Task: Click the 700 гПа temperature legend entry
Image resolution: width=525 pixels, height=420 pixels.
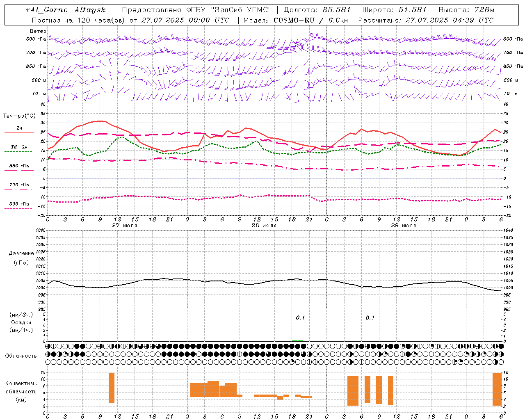Action: tap(19, 185)
